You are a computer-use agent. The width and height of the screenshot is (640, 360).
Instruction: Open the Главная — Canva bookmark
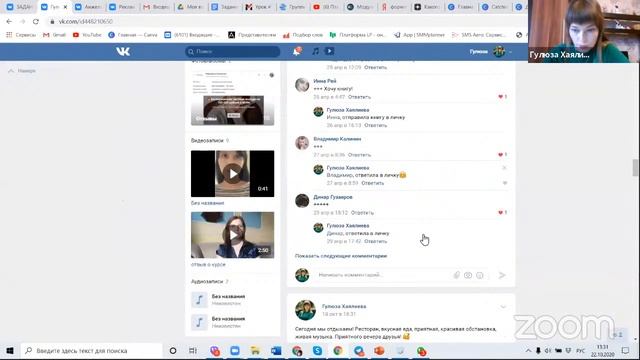pos(133,35)
